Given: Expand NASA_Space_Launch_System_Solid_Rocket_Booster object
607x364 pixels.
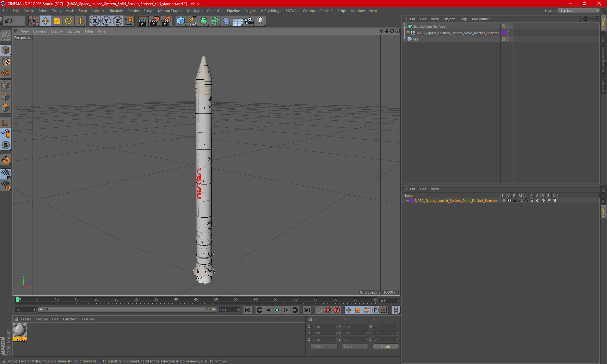Looking at the screenshot, I should click(x=408, y=33).
